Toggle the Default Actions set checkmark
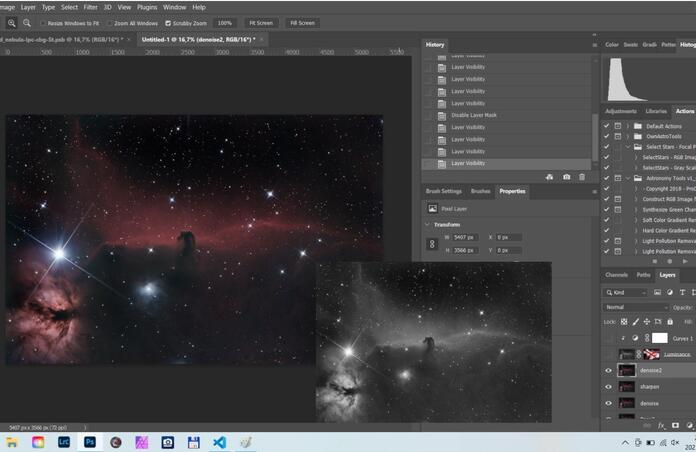Viewport: 696px width, 452px height. coord(607,126)
